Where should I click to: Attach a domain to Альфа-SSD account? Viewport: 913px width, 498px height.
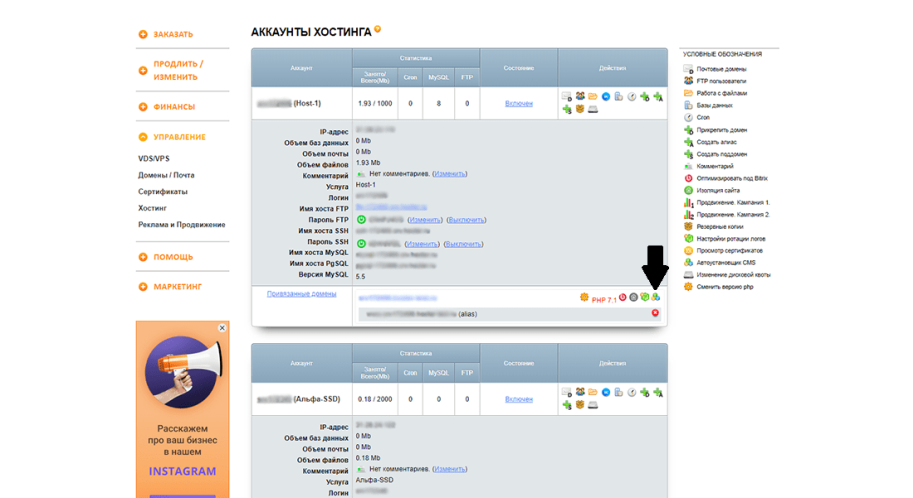pyautogui.click(x=645, y=393)
